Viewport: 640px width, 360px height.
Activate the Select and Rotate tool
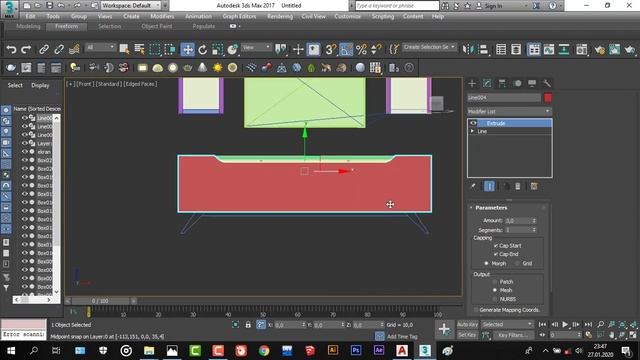[x=202, y=50]
